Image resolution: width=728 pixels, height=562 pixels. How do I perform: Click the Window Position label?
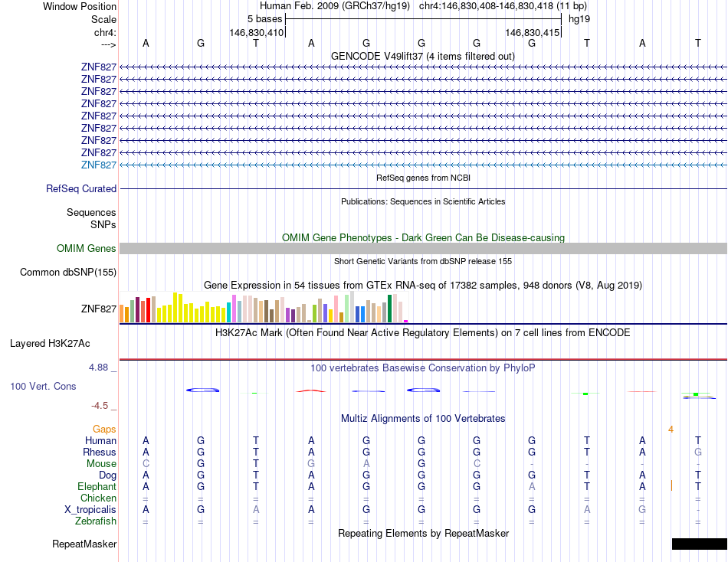tap(80, 6)
